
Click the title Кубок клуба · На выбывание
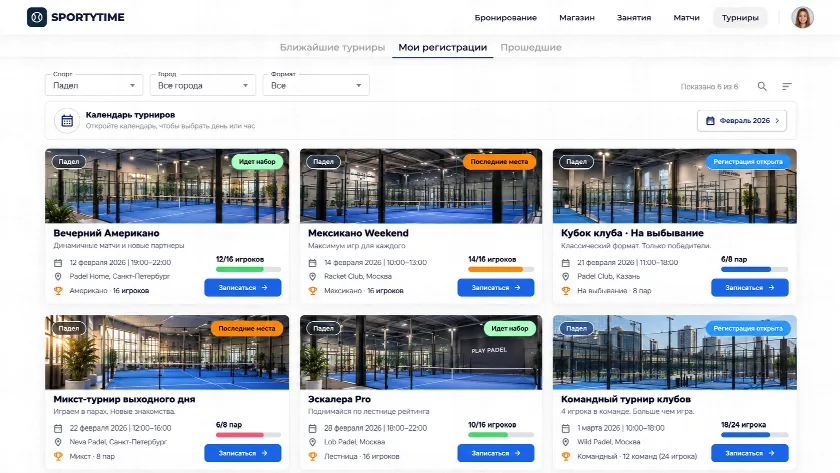tap(632, 233)
